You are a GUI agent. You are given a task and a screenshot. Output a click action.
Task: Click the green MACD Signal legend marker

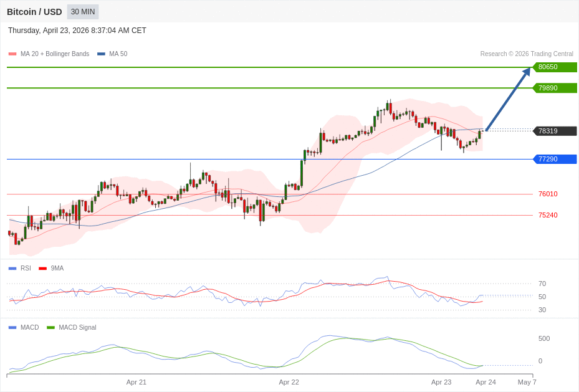[50, 328]
